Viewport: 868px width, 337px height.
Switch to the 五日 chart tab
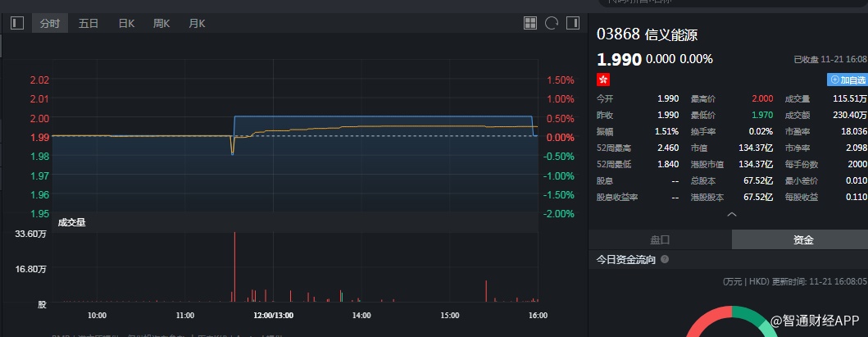point(89,24)
